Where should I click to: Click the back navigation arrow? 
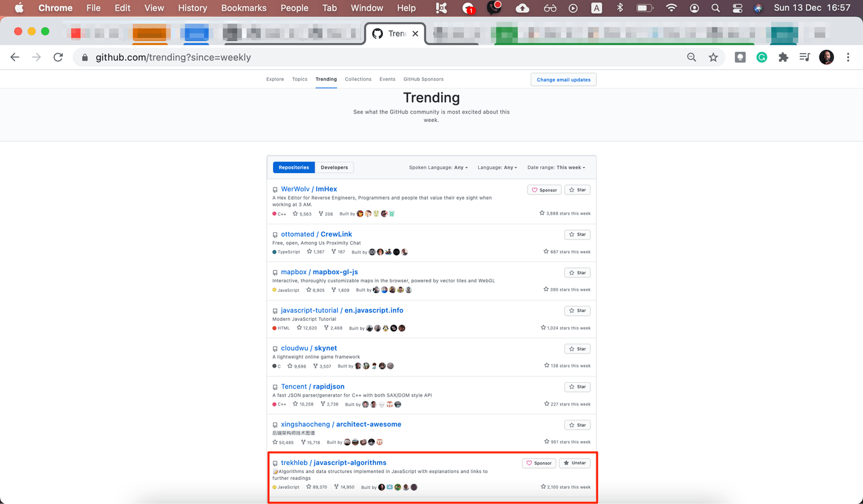(x=15, y=57)
